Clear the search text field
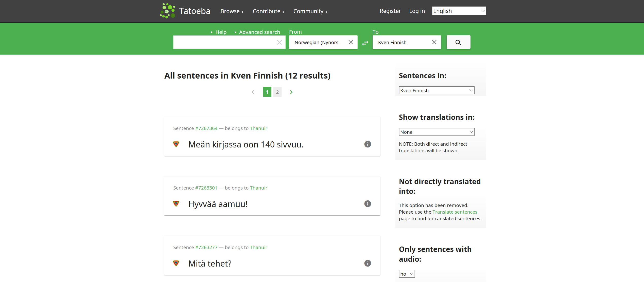Image resolution: width=644 pixels, height=282 pixels. [x=279, y=42]
